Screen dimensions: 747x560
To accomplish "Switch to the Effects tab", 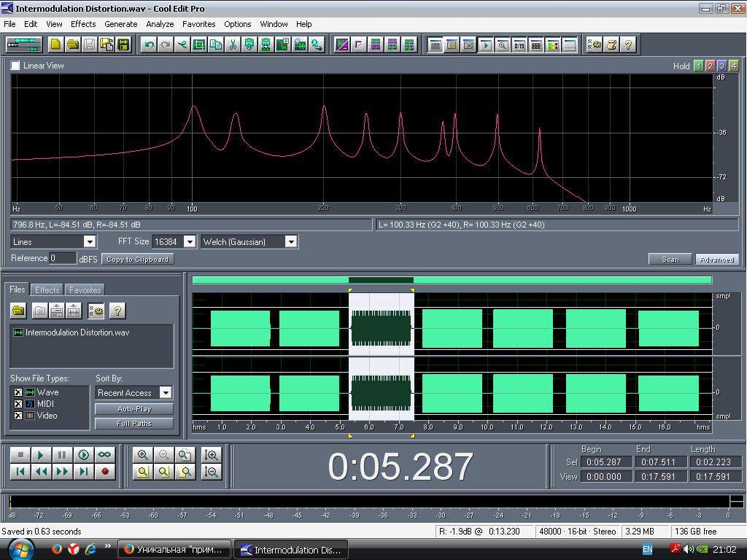I will [x=47, y=289].
